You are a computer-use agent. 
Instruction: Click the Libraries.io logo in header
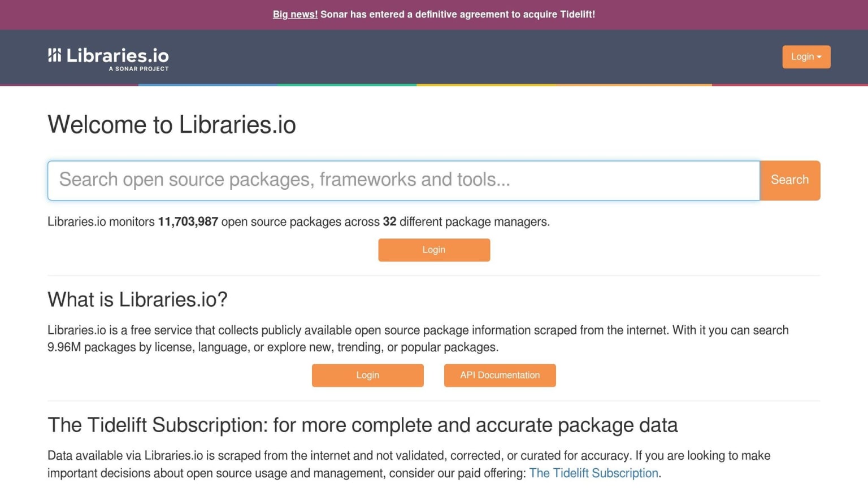[x=108, y=59]
